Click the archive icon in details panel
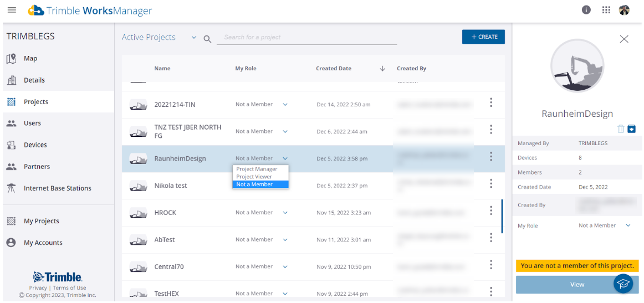The width and height of the screenshot is (644, 303). coord(631,129)
